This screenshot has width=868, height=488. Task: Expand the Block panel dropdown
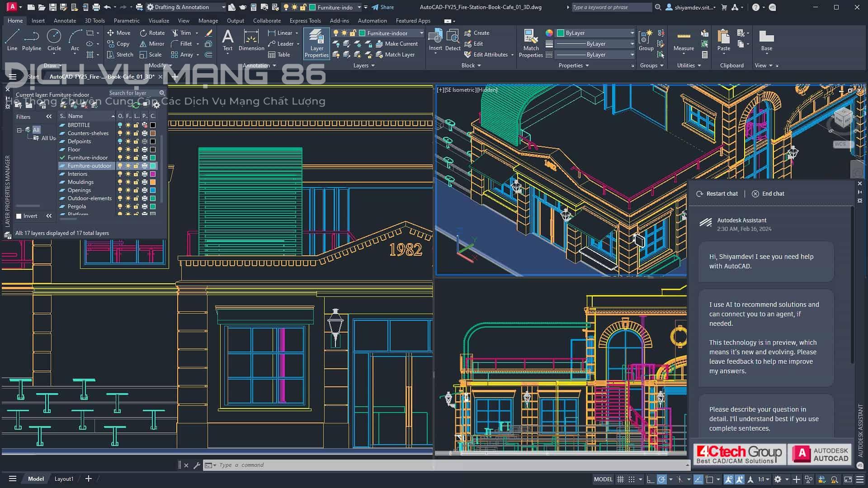coord(471,66)
